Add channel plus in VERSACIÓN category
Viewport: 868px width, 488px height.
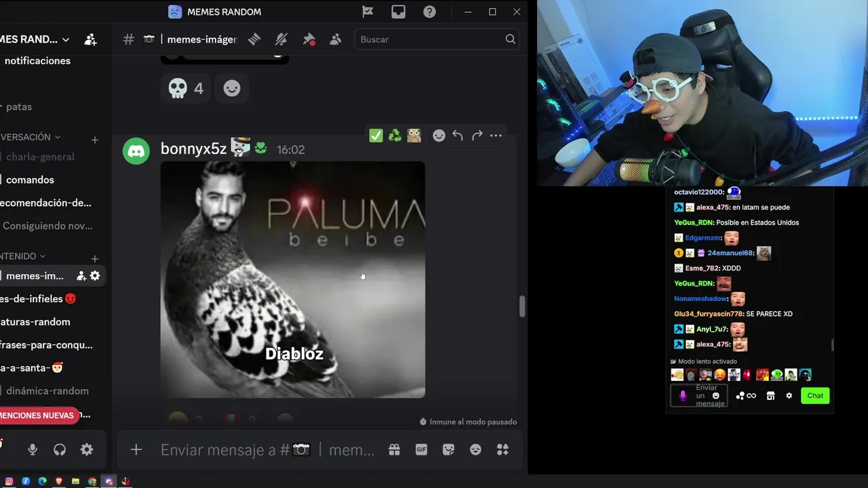[95, 140]
